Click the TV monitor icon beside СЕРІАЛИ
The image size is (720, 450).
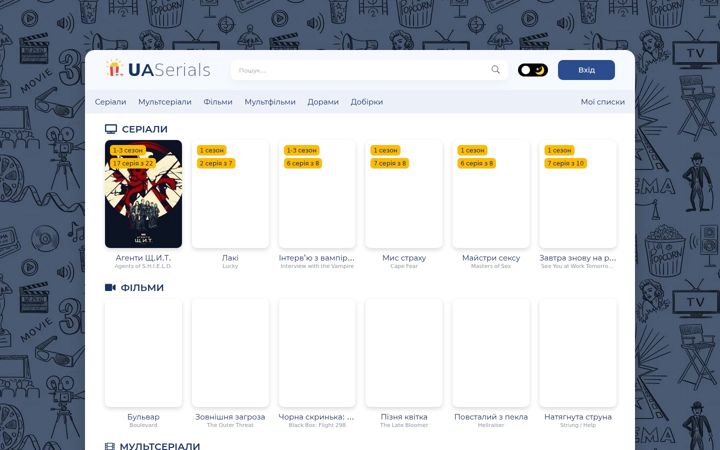coord(111,129)
